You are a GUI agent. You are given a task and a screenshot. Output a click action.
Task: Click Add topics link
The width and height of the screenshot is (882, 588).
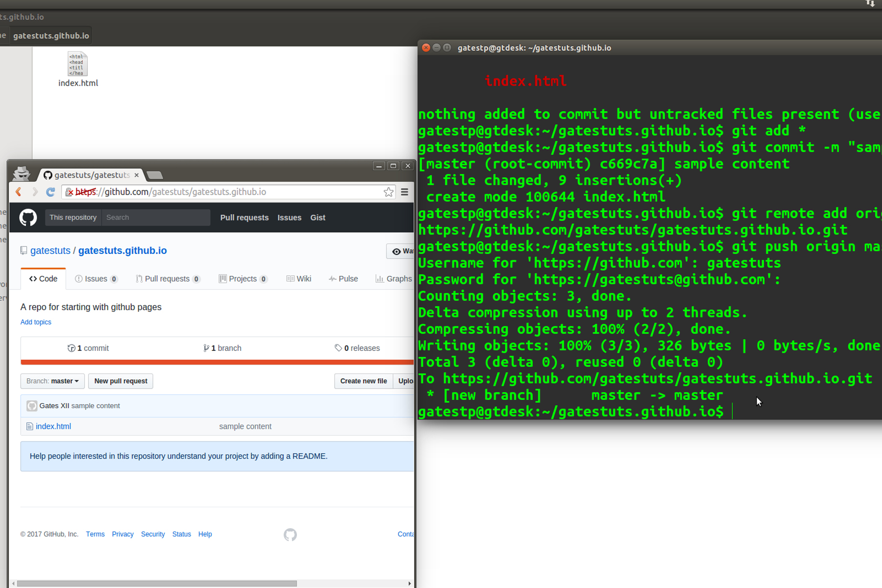[x=36, y=322]
